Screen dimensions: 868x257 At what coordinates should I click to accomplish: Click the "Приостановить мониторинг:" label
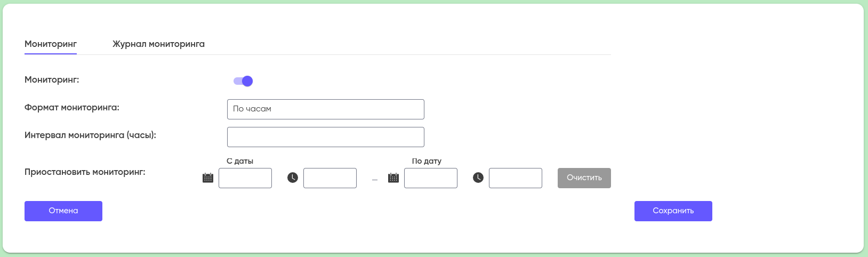click(x=85, y=172)
